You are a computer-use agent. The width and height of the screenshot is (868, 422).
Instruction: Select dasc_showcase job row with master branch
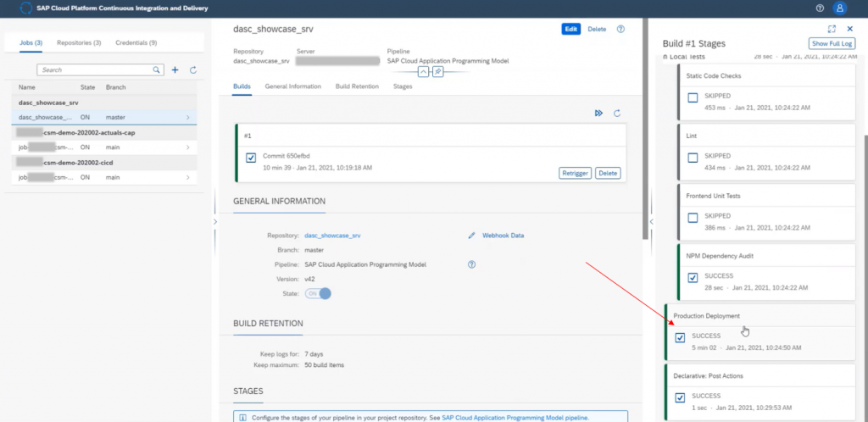tap(104, 117)
